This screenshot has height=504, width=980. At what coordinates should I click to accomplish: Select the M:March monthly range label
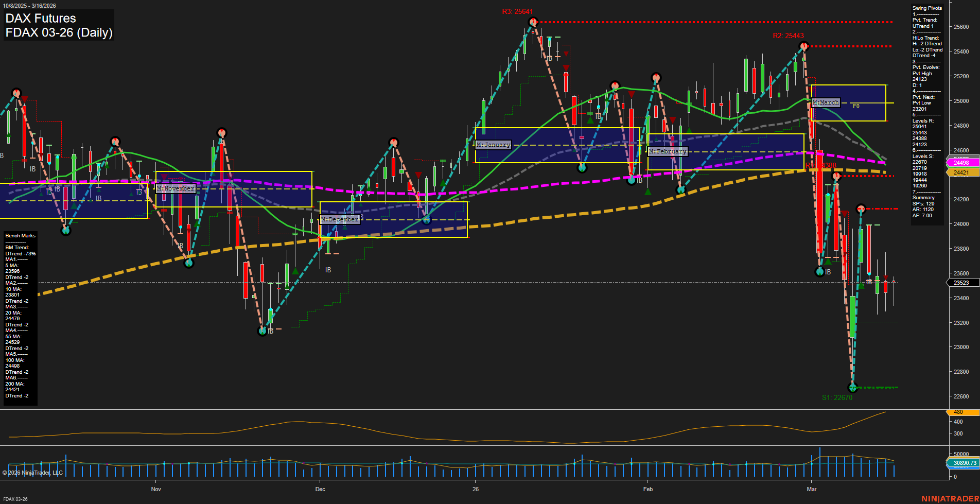[826, 102]
